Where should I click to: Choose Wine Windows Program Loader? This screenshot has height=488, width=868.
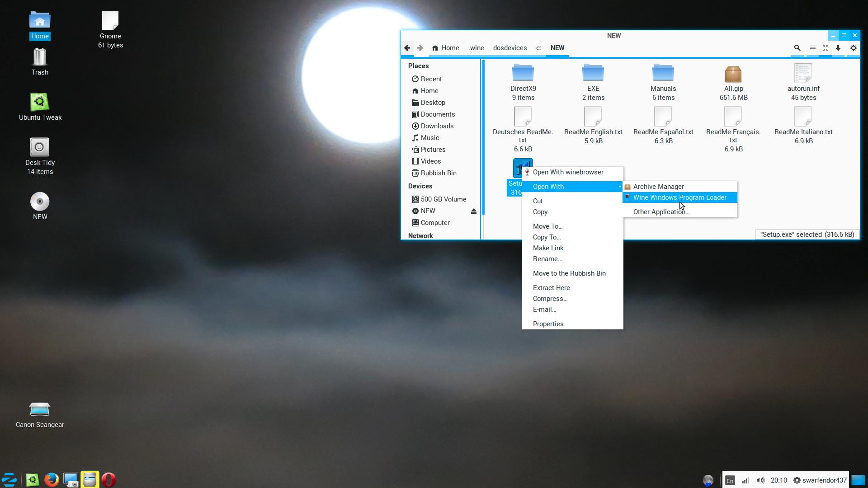[x=679, y=197]
